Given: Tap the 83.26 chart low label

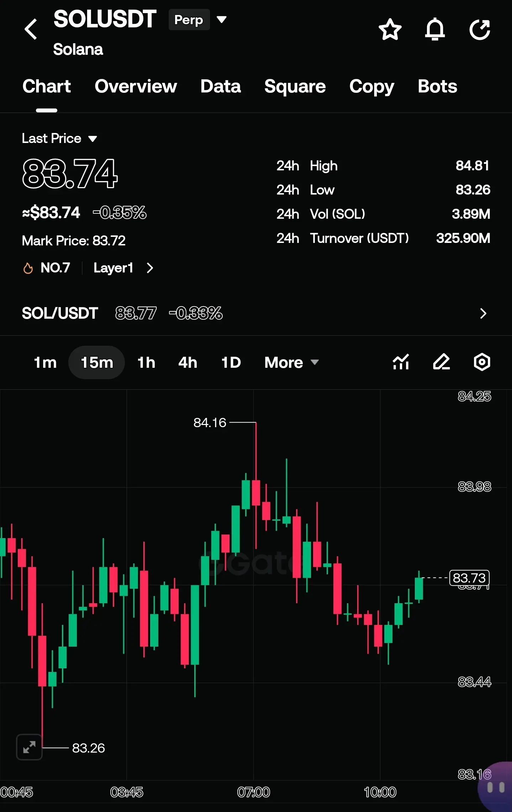Looking at the screenshot, I should coord(89,748).
